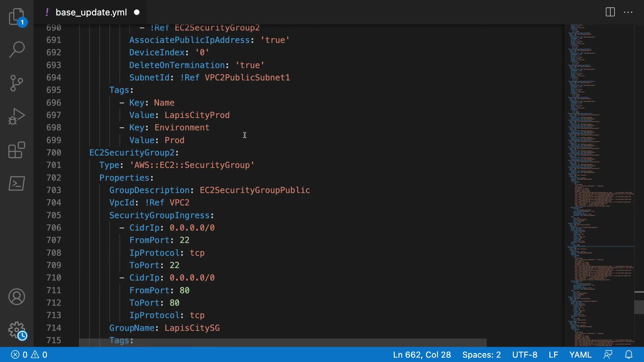Click the notifications bell icon

pyautogui.click(x=629, y=355)
